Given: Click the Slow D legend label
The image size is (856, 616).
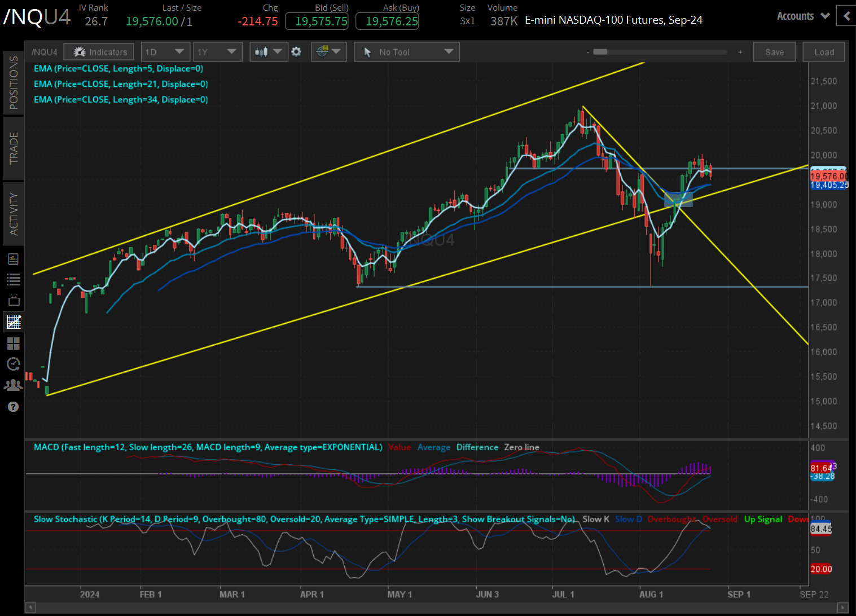Looking at the screenshot, I should pos(629,519).
